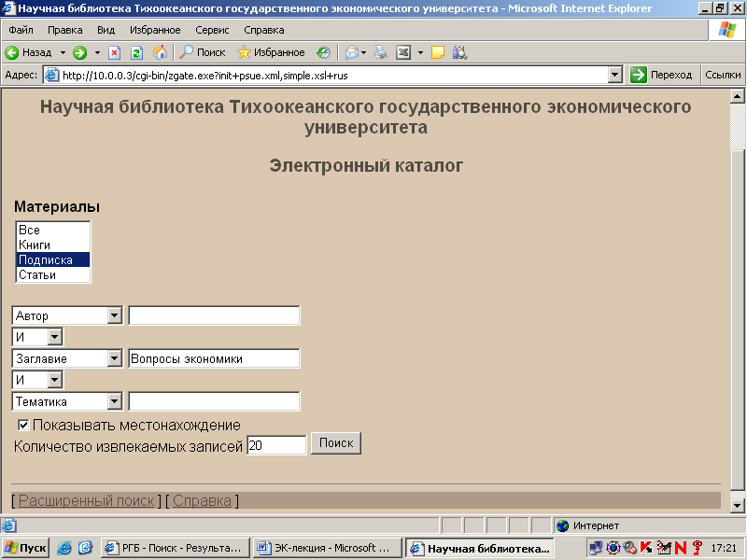The width and height of the screenshot is (747, 560).
Task: Switch to ЭК-лекция Microsoft Word taskbar window
Action: pos(328,548)
